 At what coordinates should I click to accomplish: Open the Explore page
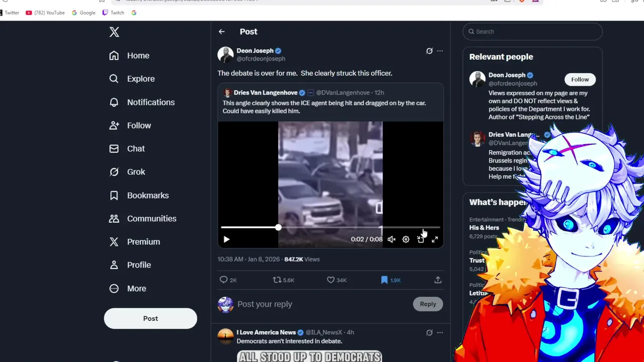132,79
